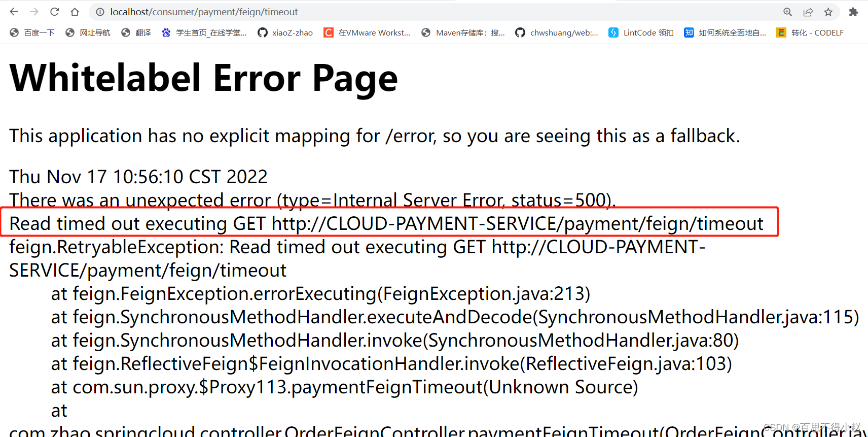The image size is (868, 437).
Task: Open the zoom magnifier in address bar
Action: pos(787,12)
